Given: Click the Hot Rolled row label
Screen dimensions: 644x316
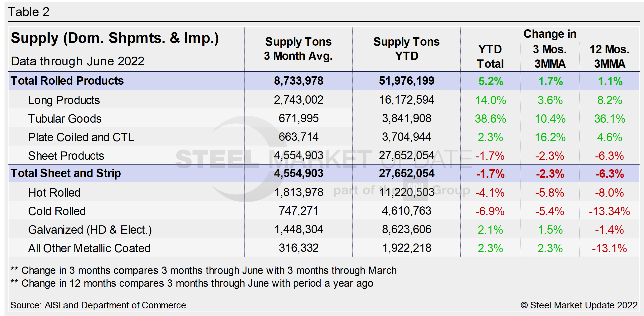Looking at the screenshot, I should (x=54, y=193).
